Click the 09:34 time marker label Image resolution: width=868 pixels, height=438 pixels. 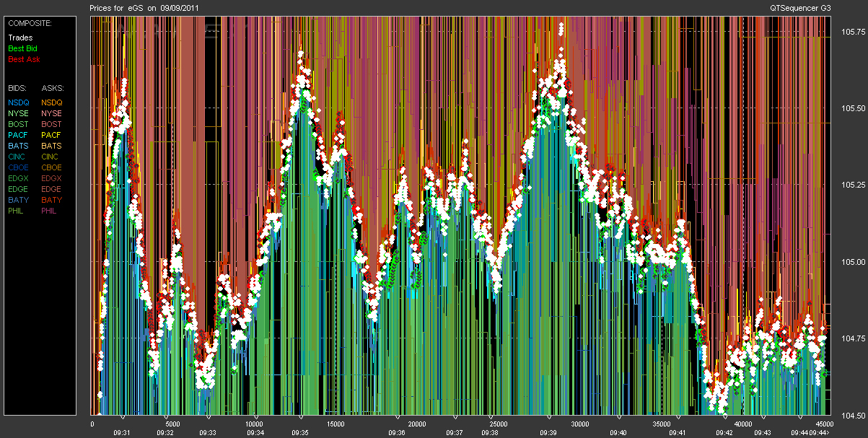[255, 433]
